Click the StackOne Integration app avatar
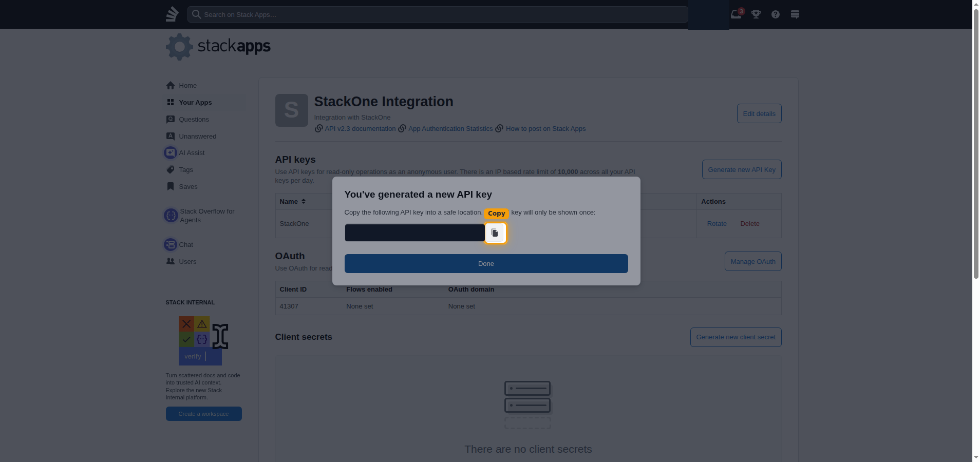 pos(291,110)
